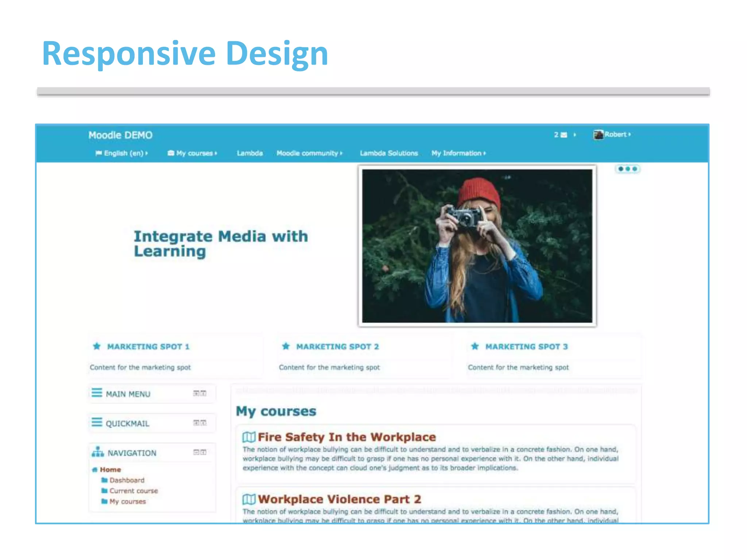Click the Dashboard folder icon

(104, 480)
